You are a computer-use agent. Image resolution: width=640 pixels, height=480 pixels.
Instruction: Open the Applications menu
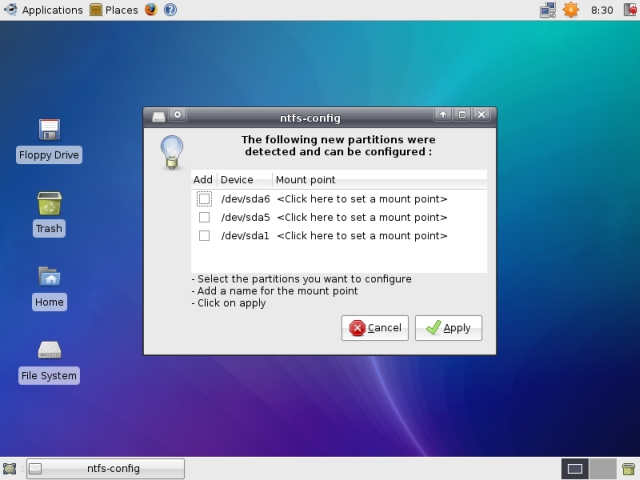click(x=43, y=10)
